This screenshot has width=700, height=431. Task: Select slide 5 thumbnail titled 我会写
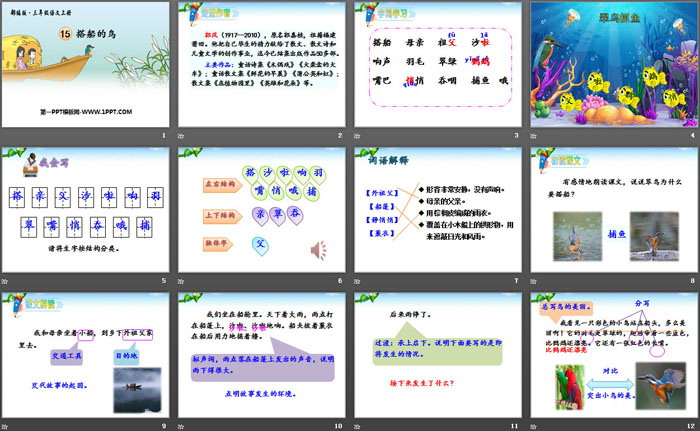(86, 210)
